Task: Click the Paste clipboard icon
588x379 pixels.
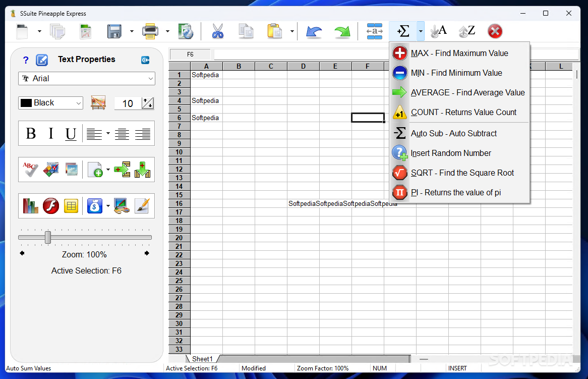Action: [x=274, y=31]
